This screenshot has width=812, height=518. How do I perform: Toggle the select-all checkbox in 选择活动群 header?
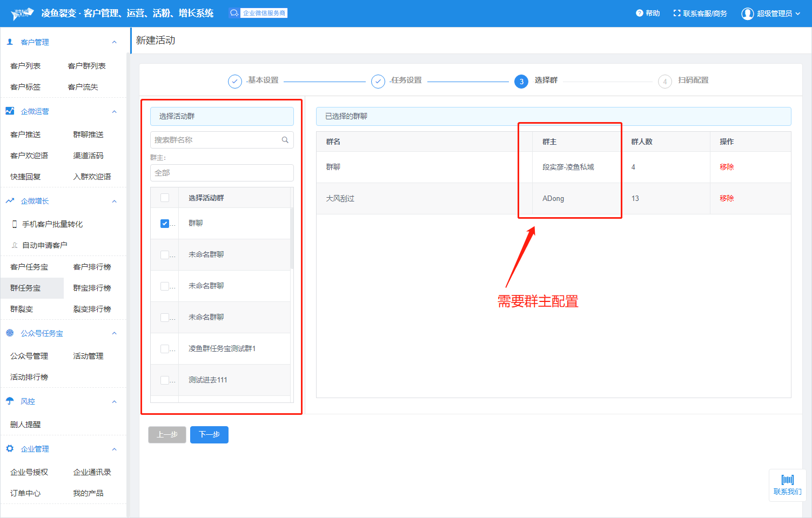click(165, 198)
